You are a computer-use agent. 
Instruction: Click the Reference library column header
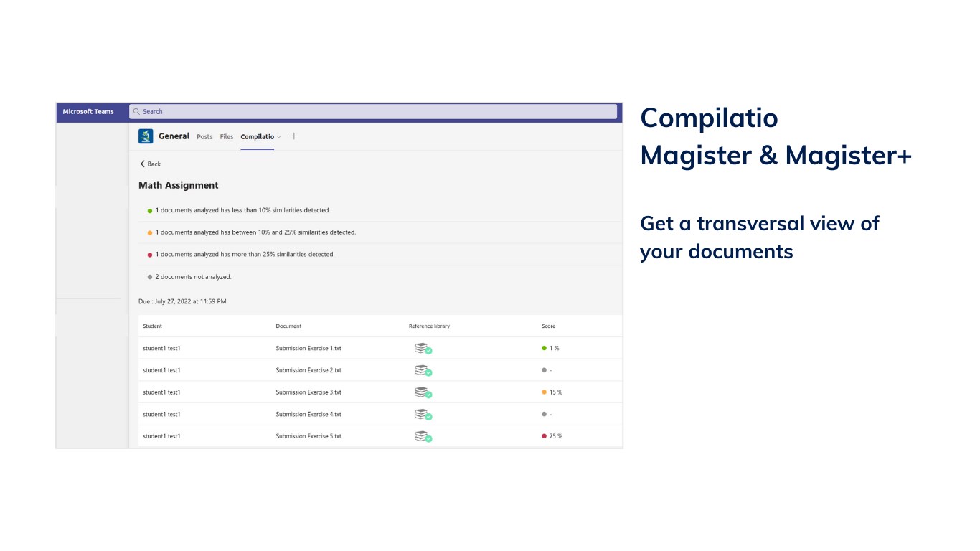point(430,326)
